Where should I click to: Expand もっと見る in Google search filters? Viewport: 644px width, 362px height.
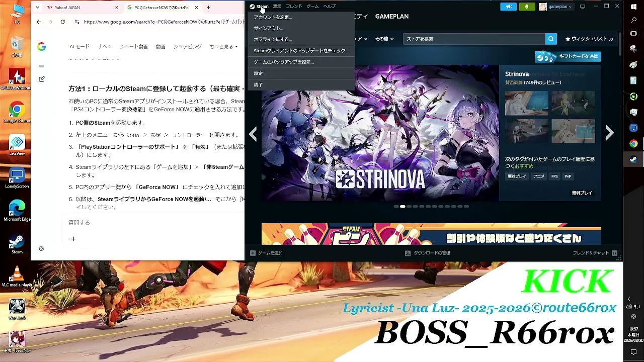pos(224,47)
